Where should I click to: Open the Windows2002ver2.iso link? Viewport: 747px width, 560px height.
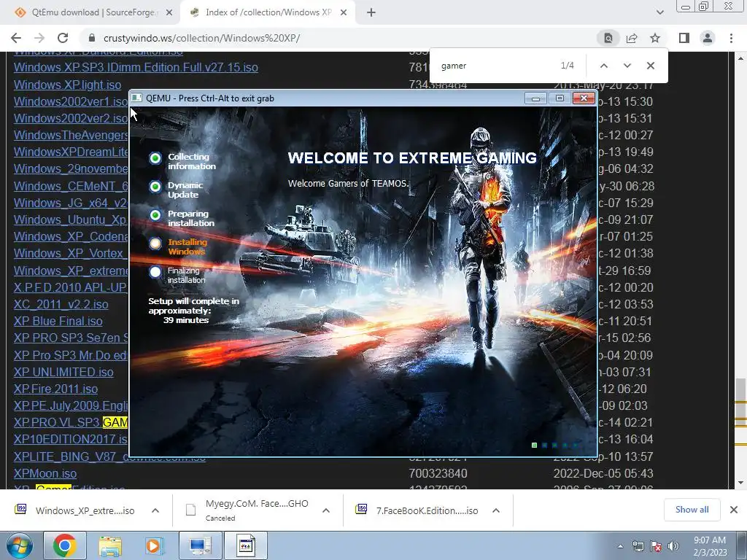tap(71, 118)
